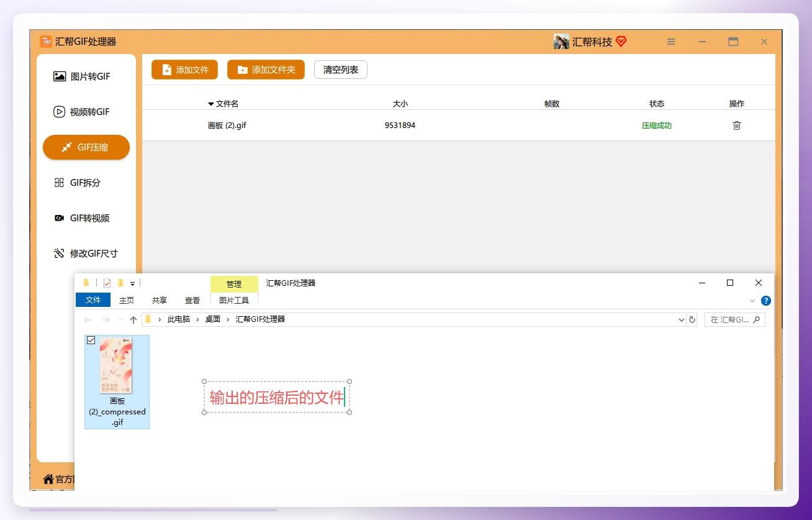
Task: Click the folder icon in Explorer title bar
Action: coord(86,283)
